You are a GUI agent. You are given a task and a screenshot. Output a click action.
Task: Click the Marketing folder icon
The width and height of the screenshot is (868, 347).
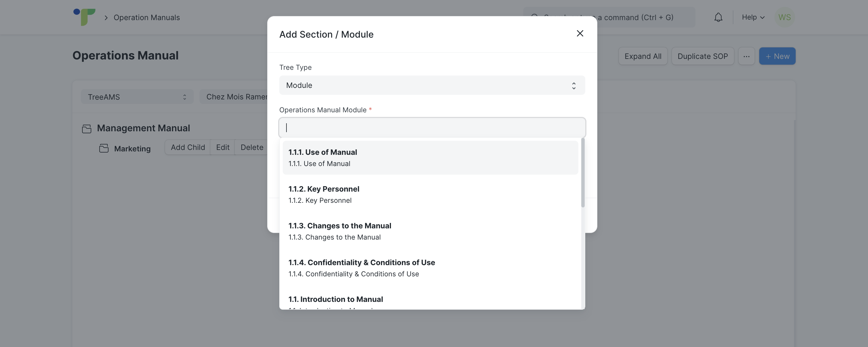point(104,149)
